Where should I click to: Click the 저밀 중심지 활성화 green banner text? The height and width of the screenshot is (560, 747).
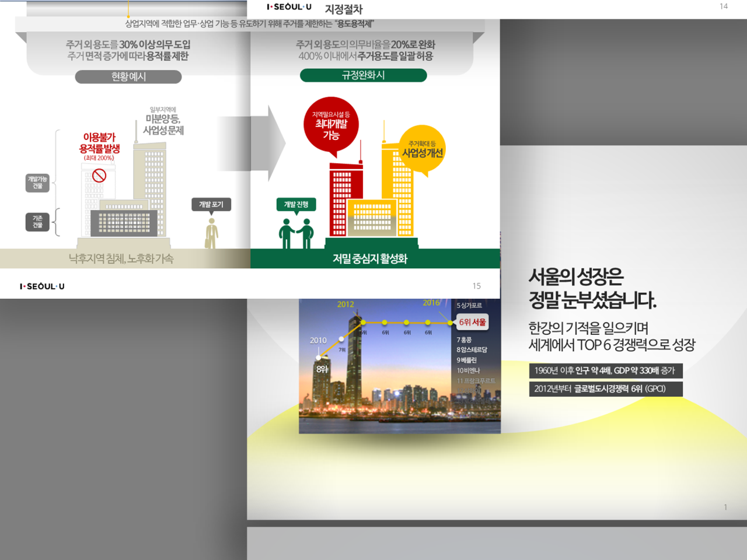(x=370, y=258)
